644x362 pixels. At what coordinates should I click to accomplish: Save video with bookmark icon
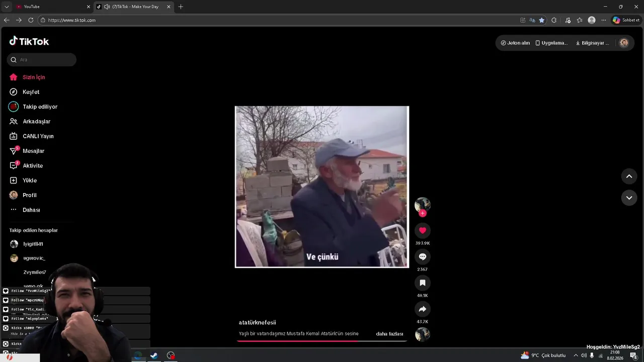coord(423,283)
